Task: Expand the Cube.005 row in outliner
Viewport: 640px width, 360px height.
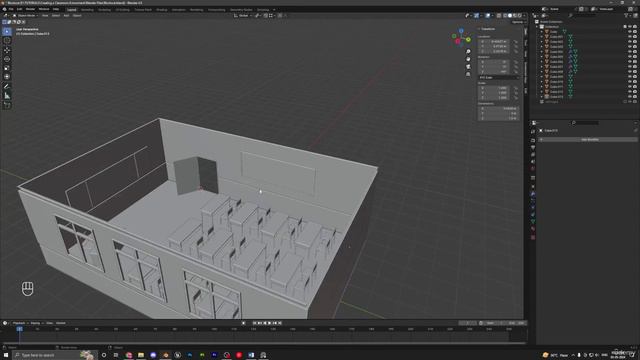Action: pos(542,56)
